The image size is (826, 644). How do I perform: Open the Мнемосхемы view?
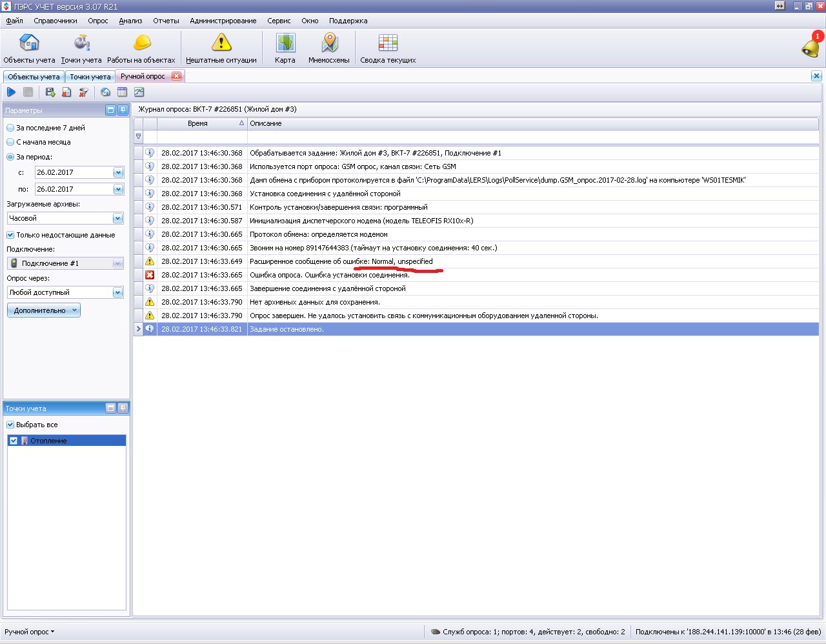coord(329,48)
